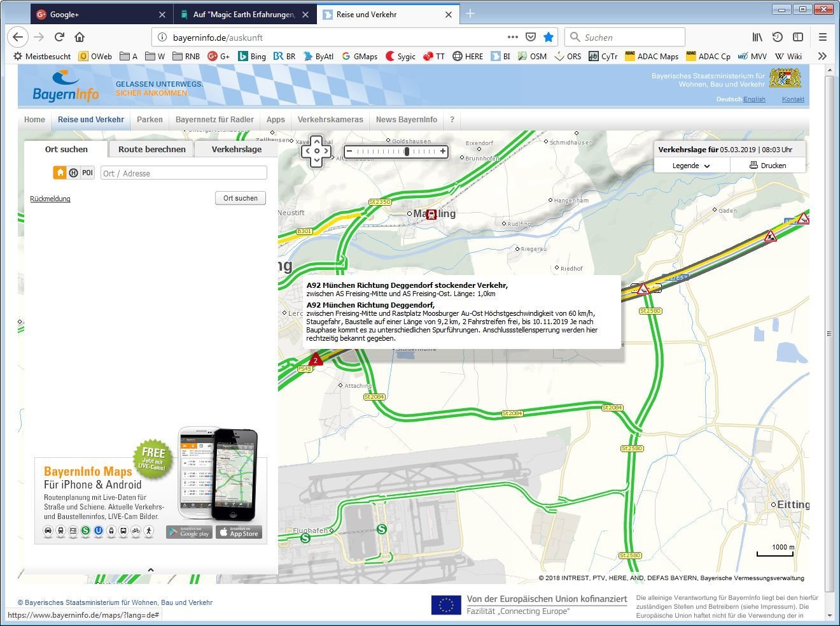
Task: Zoom out with the minus button
Action: [x=349, y=151]
